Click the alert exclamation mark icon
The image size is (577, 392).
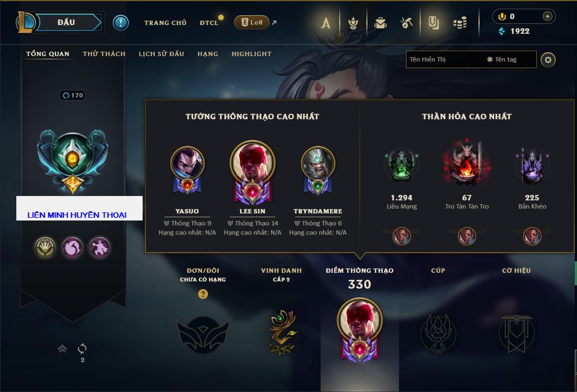[x=121, y=23]
